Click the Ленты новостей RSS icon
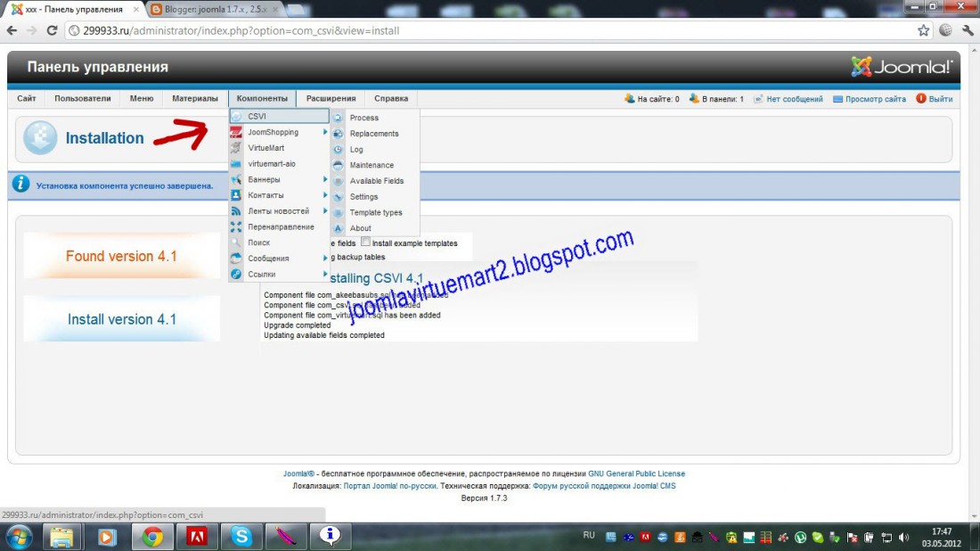Screen dimensions: 980x551 click(236, 210)
